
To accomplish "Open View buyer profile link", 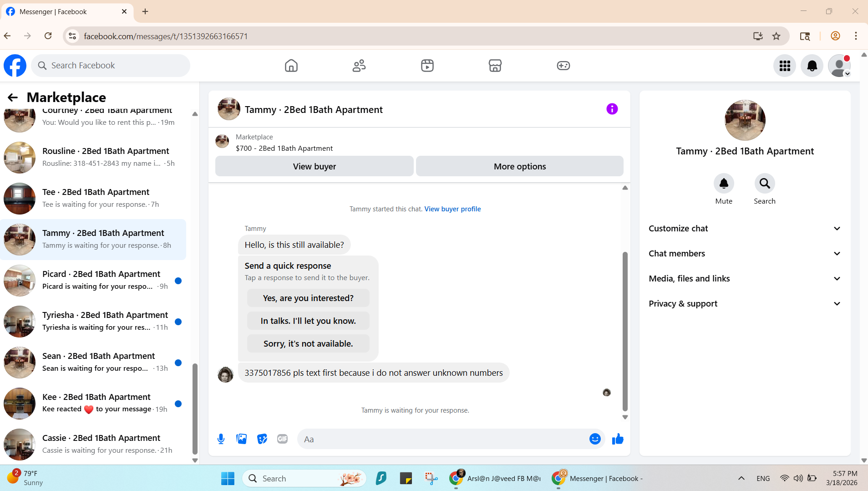I will [452, 209].
